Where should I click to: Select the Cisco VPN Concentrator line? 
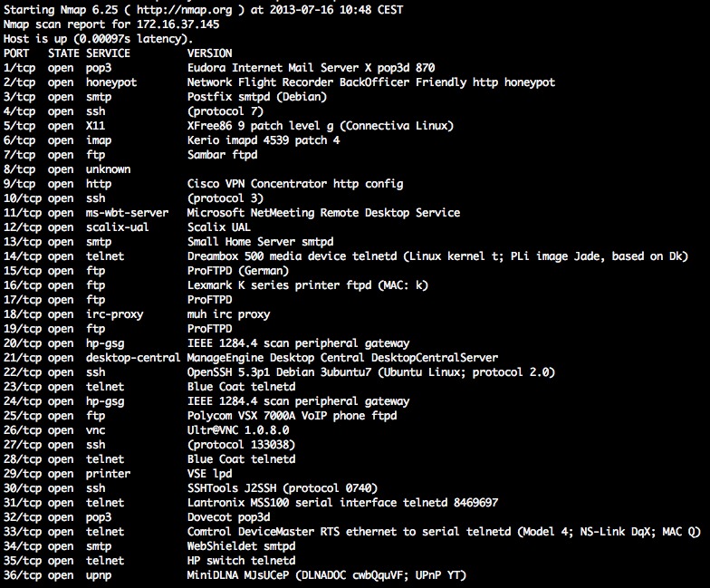point(295,184)
